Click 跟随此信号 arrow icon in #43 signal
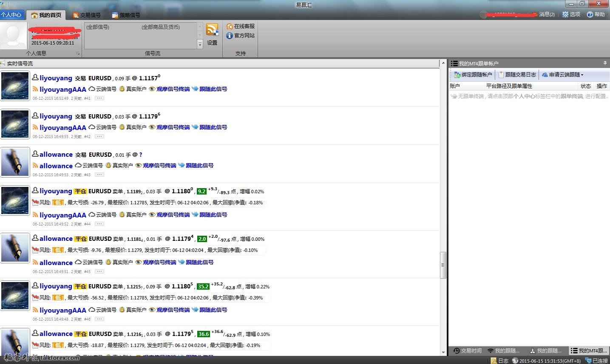This screenshot has width=610, height=364. pos(181,166)
